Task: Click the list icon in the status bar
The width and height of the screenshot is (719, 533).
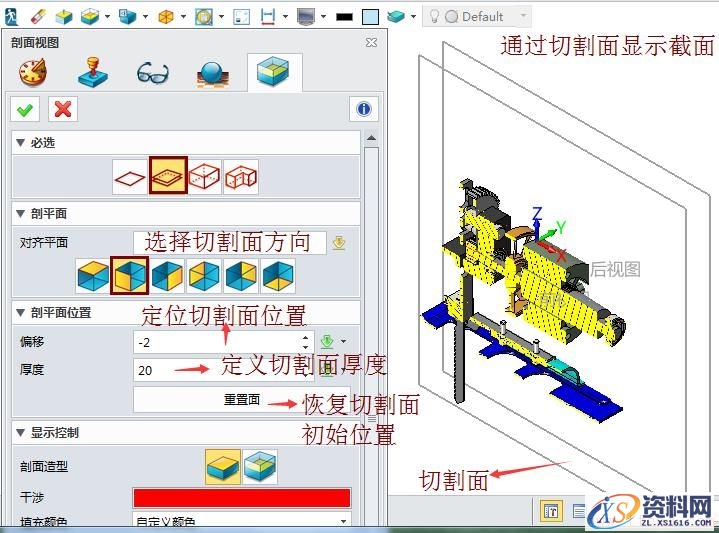Action: [x=579, y=510]
